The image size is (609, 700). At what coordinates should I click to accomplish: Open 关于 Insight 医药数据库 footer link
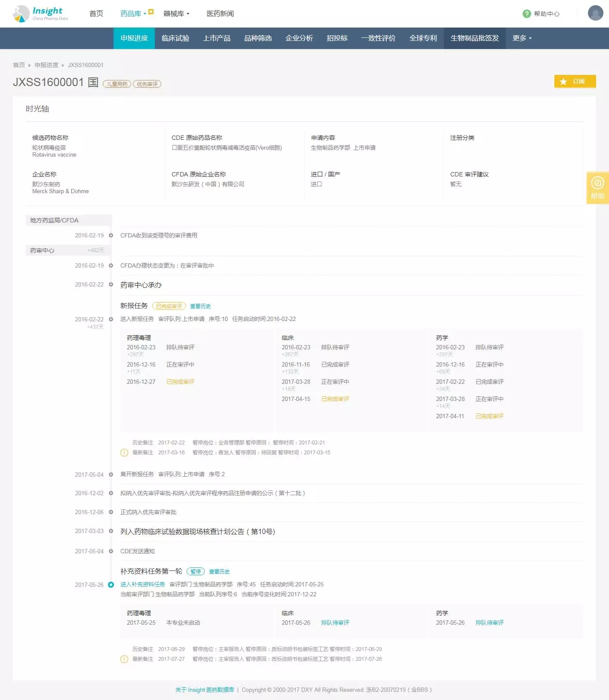pos(205,690)
